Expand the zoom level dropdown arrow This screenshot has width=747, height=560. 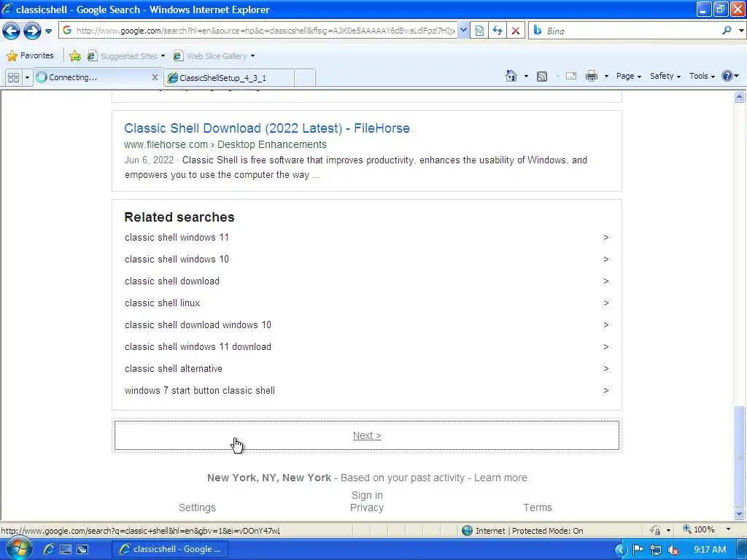728,529
